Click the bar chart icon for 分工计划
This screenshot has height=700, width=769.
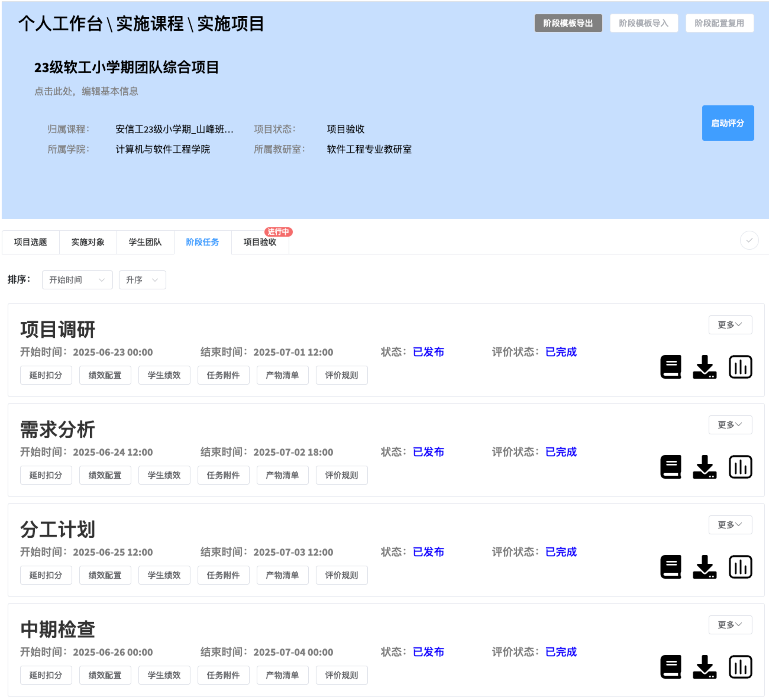click(x=740, y=567)
